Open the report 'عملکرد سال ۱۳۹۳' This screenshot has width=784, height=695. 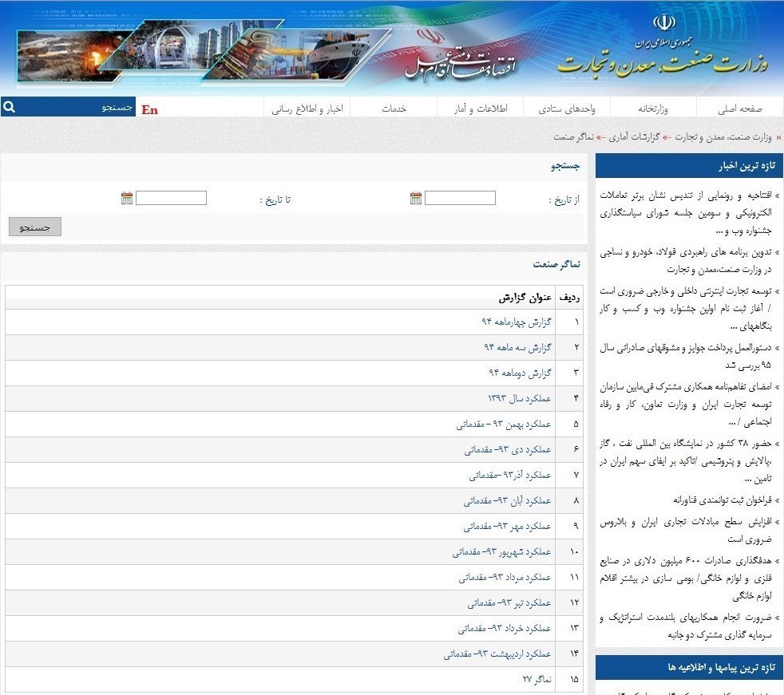[519, 397]
